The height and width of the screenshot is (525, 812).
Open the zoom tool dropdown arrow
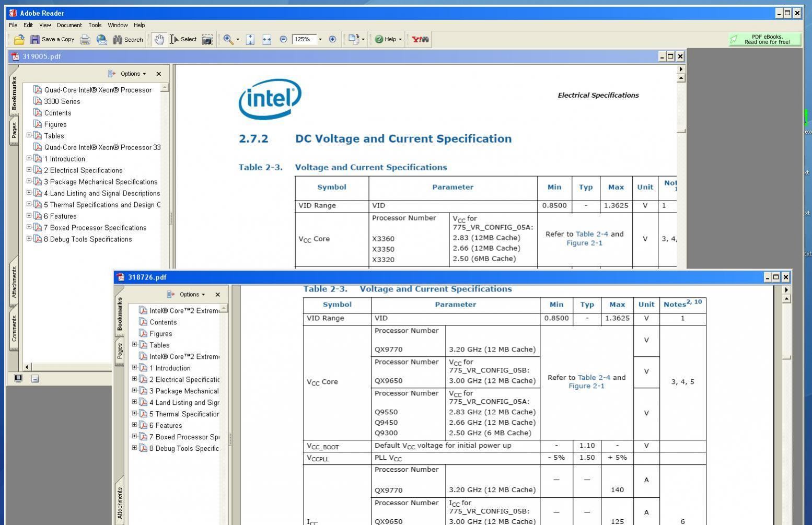point(238,39)
